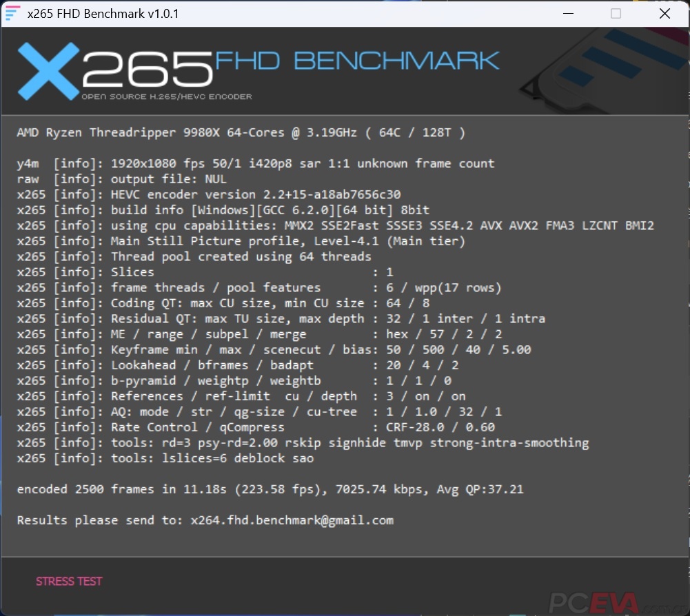Click the x264.fhd.benchmark@gmail.com email address

[292, 520]
